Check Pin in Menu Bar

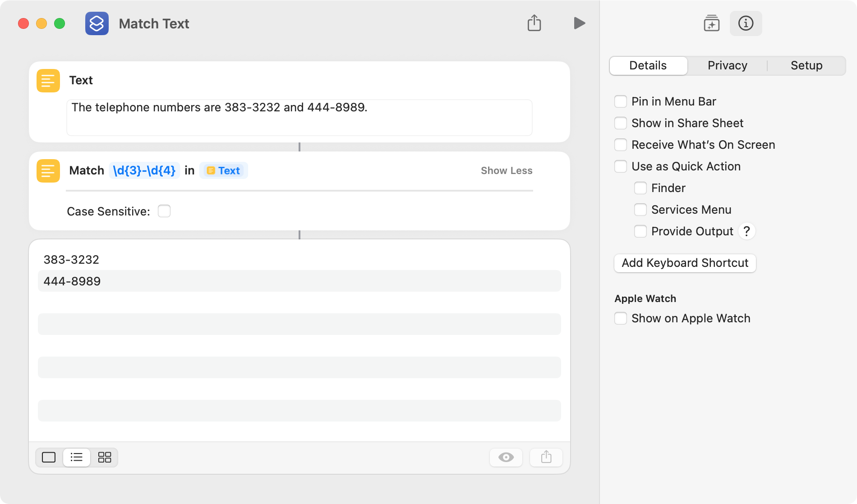pos(621,101)
